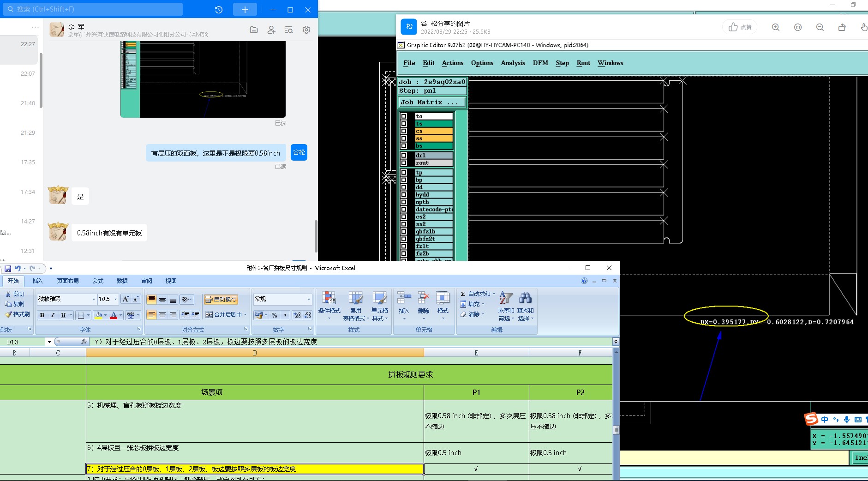Click the Excel Undo icon
The image size is (868, 481).
click(18, 268)
